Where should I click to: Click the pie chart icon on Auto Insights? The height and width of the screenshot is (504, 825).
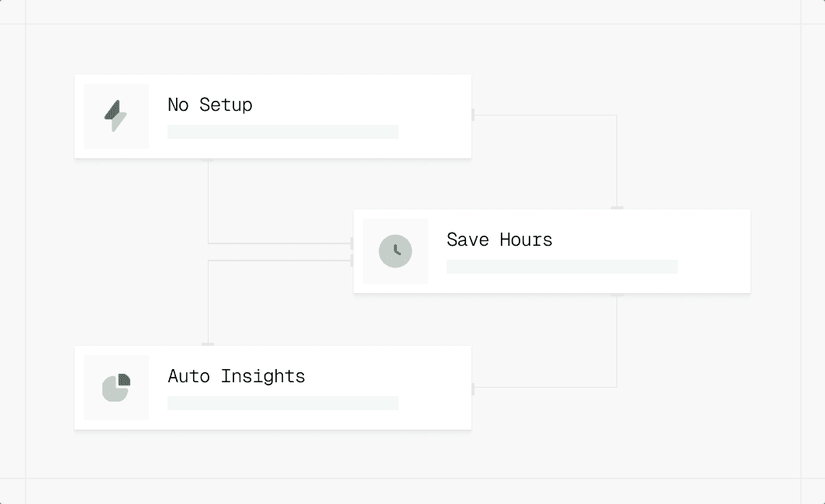(x=116, y=388)
